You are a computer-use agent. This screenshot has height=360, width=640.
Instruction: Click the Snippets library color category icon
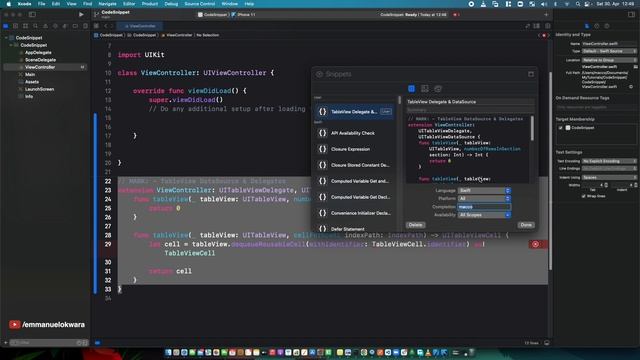tap(438, 89)
